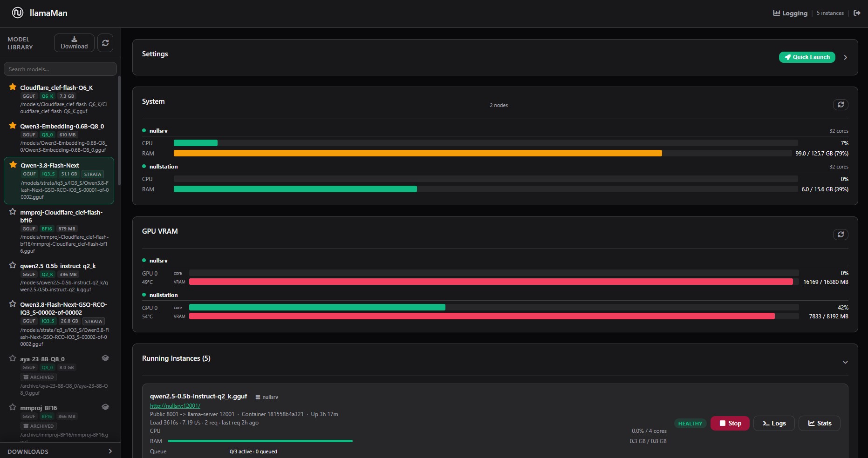The width and height of the screenshot is (868, 458).
Task: Click archive box icon on aya-23-8B-Q8_0
Action: [x=105, y=358]
